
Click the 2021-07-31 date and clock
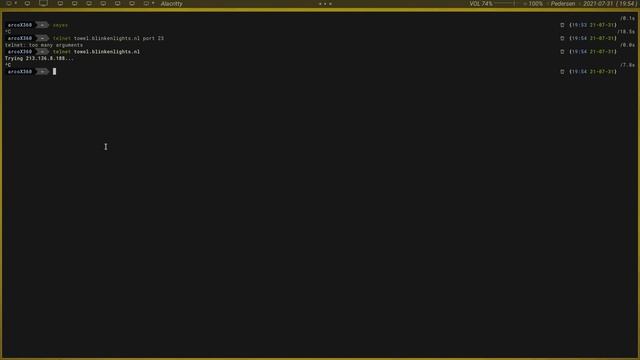pyautogui.click(x=609, y=4)
